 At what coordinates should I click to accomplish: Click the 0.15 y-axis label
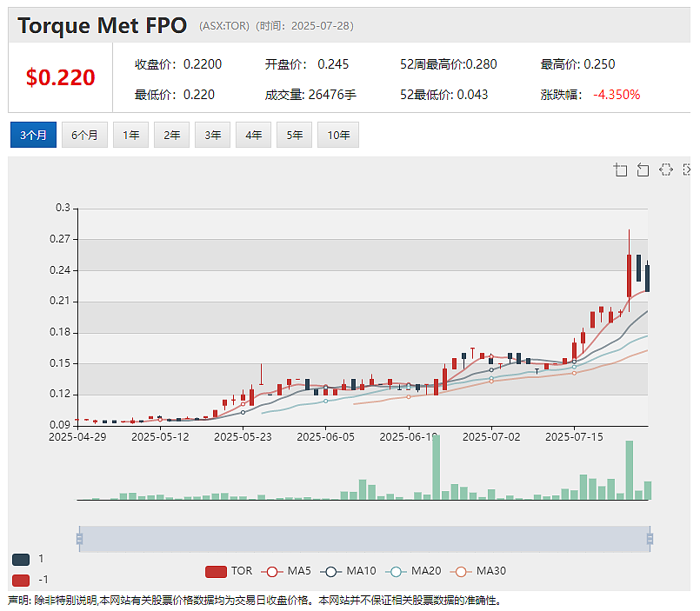tap(60, 363)
